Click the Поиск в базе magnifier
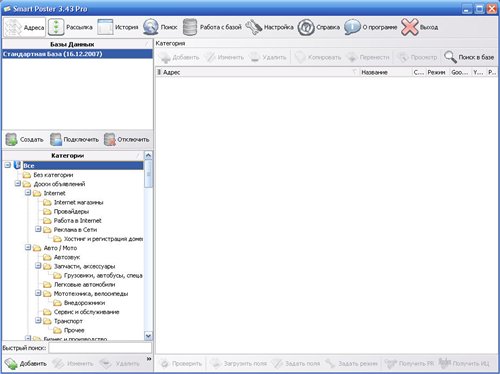The width and height of the screenshot is (500, 374). pyautogui.click(x=450, y=57)
